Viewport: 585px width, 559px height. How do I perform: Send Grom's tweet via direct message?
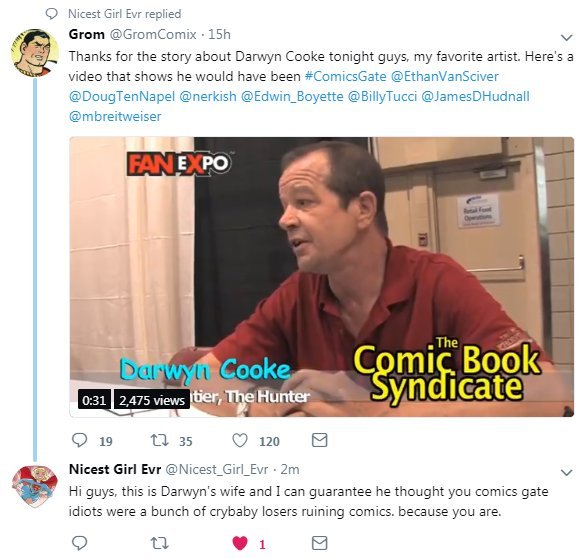click(x=319, y=440)
